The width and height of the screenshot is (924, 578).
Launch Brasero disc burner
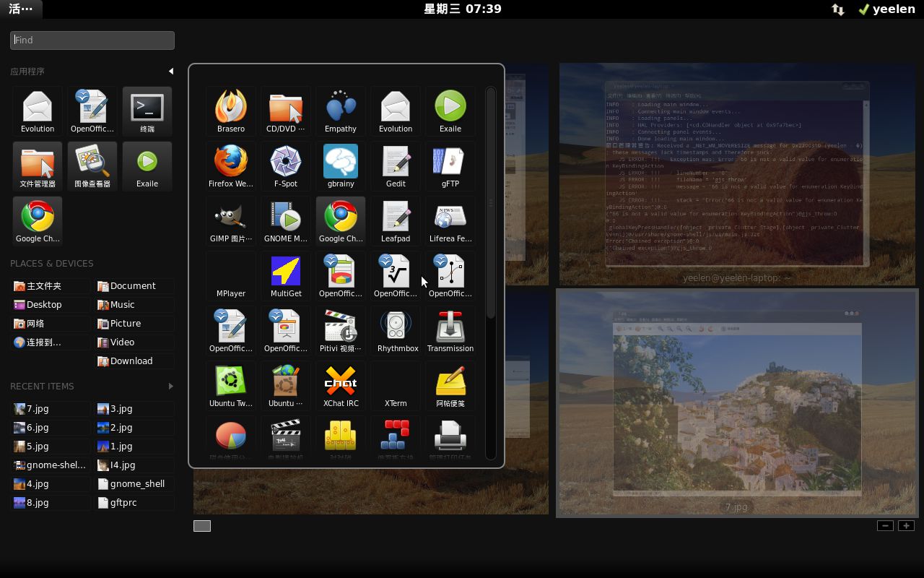coord(231,111)
